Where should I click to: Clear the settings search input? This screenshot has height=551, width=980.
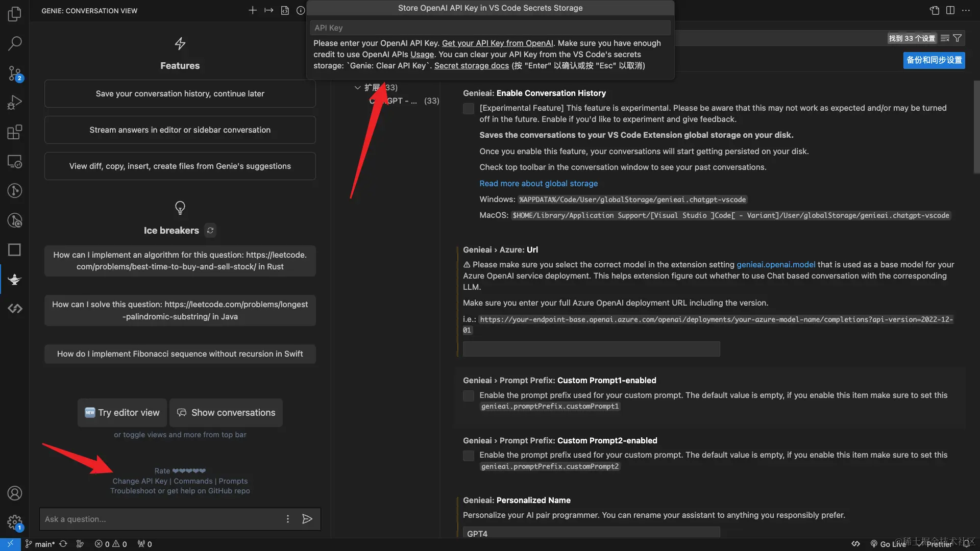[x=945, y=38]
